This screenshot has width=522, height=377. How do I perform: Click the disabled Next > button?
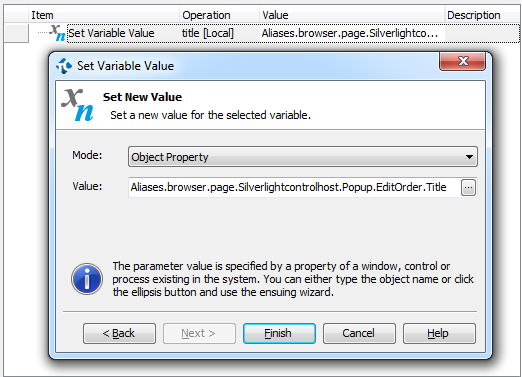(199, 333)
